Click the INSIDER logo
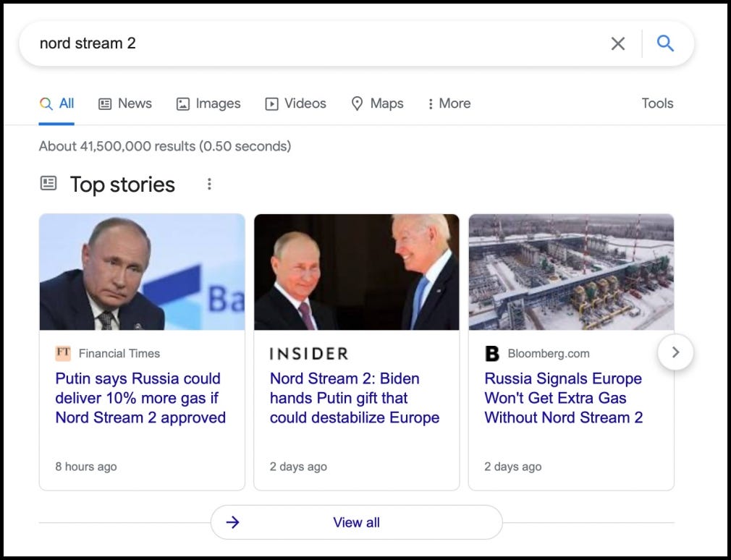This screenshot has width=731, height=560. (309, 354)
